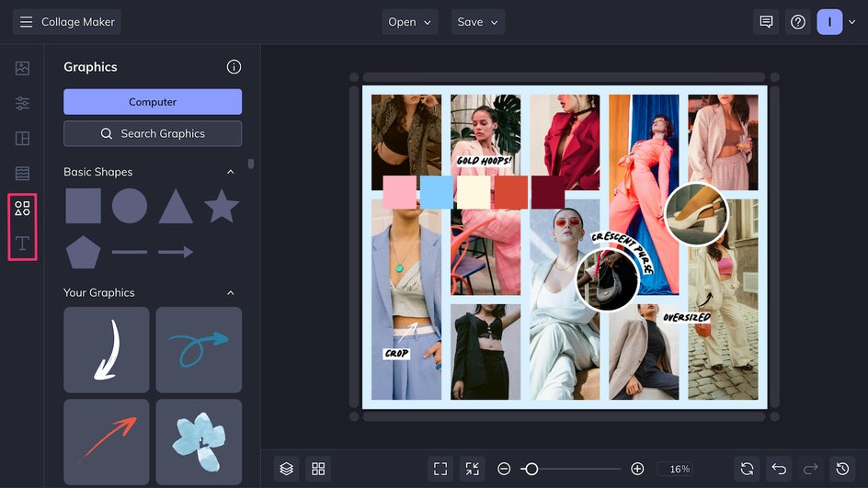The image size is (868, 488).
Task: Redo the last action
Action: click(x=810, y=470)
